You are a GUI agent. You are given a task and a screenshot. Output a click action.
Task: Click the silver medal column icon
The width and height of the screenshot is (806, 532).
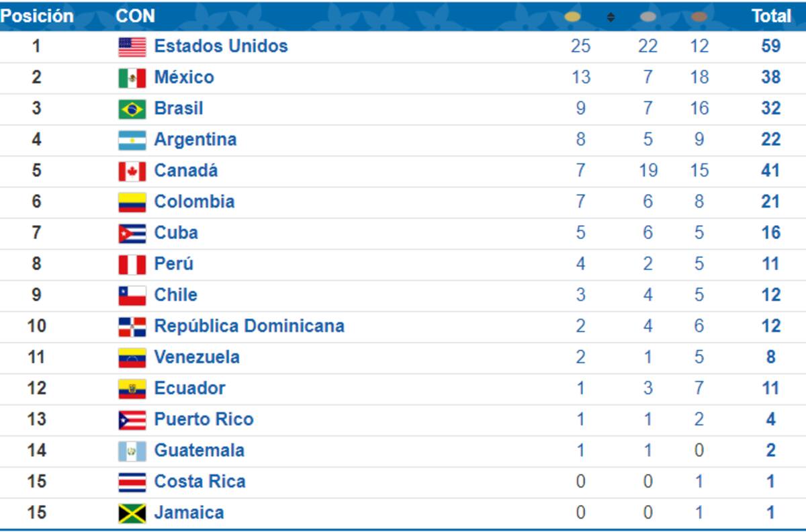pos(647,17)
